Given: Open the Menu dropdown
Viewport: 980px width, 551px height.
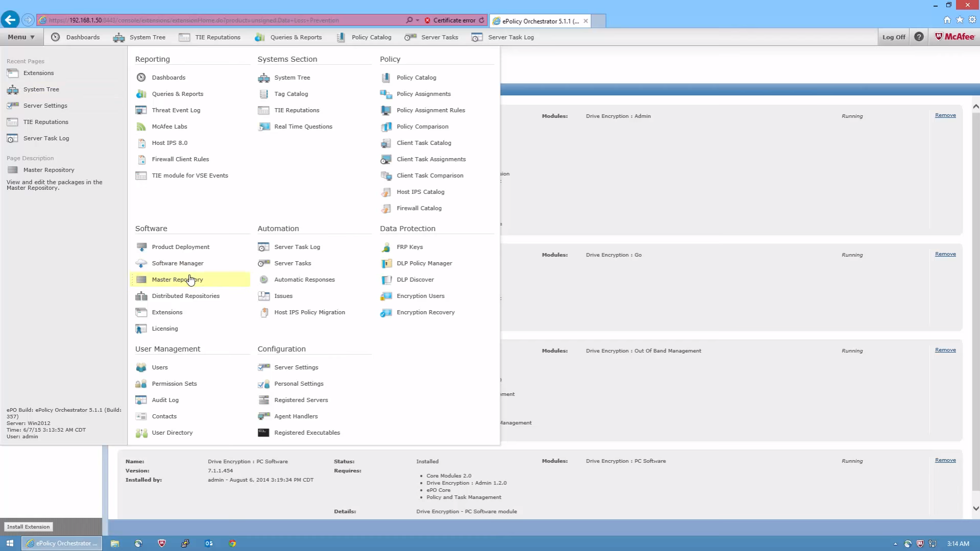Looking at the screenshot, I should click(21, 37).
